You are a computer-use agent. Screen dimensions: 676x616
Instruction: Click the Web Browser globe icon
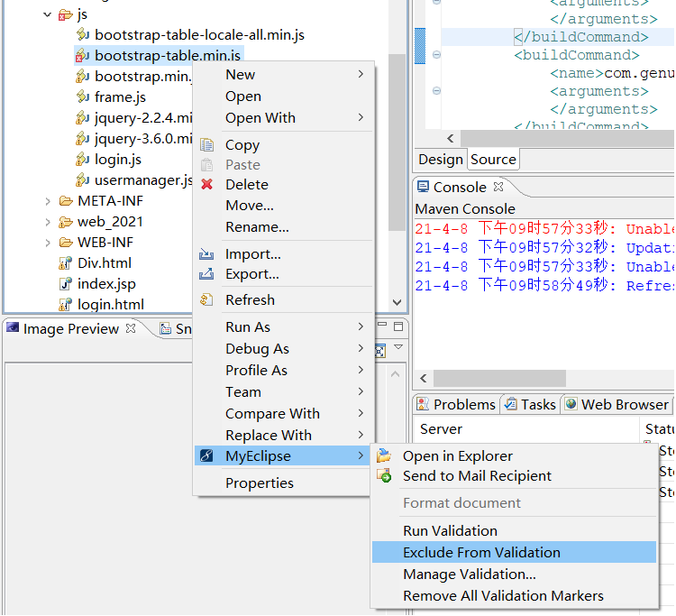tap(571, 404)
